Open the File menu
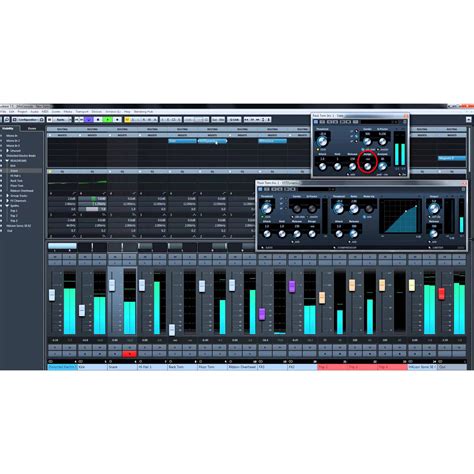 click(3, 111)
